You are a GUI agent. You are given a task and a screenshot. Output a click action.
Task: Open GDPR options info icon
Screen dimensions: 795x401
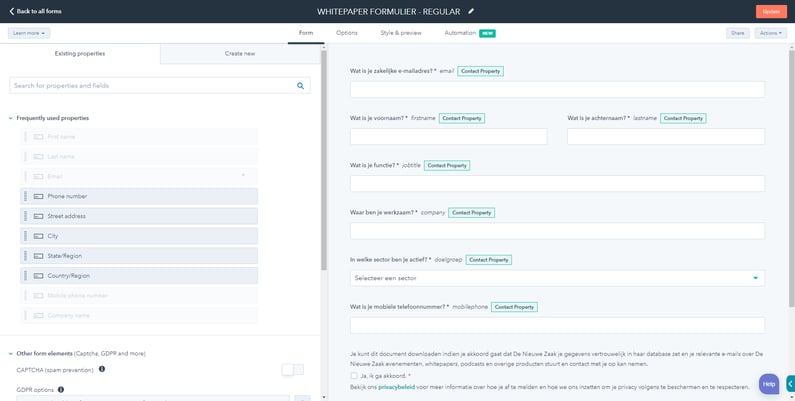61,389
